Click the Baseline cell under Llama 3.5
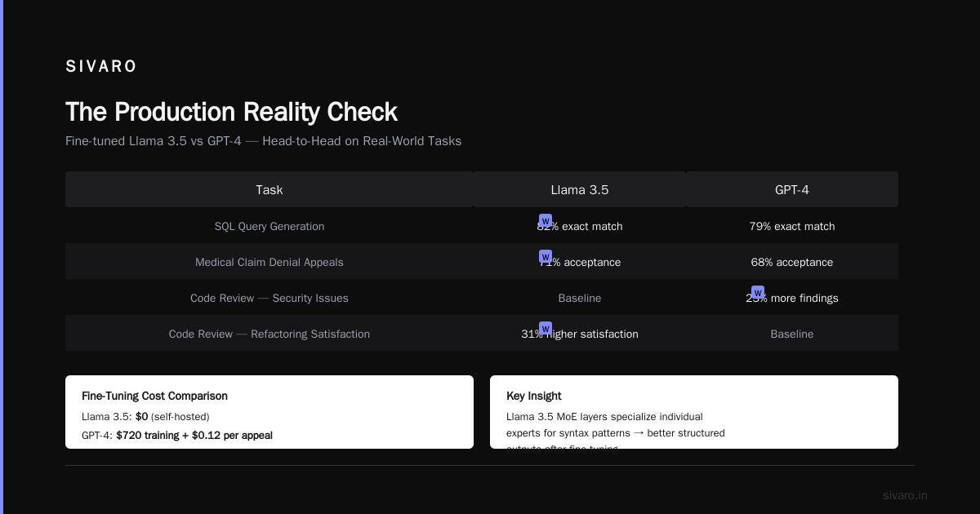 click(x=580, y=298)
